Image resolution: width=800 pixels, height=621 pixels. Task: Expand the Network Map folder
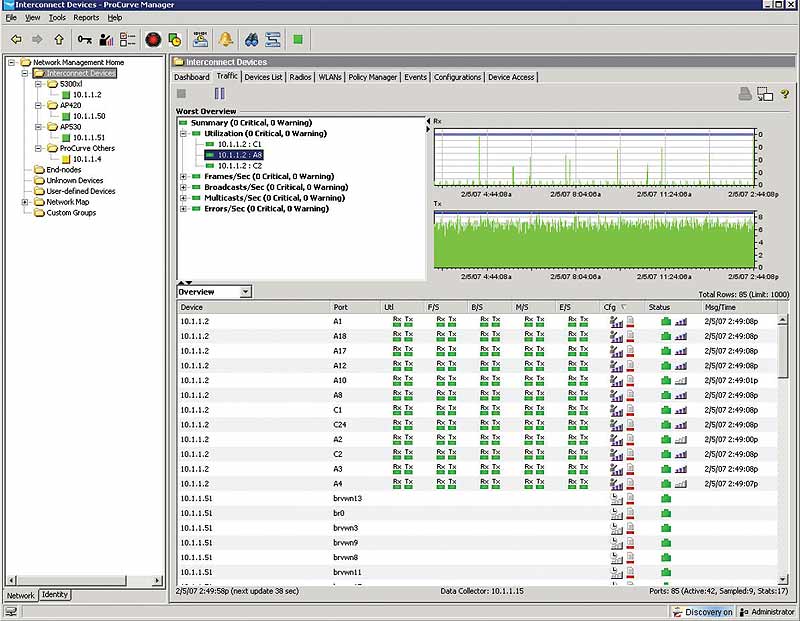coord(25,202)
